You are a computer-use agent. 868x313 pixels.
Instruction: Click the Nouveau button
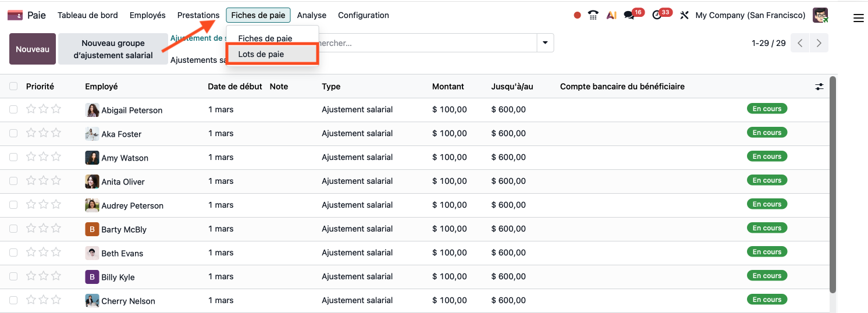tap(33, 49)
